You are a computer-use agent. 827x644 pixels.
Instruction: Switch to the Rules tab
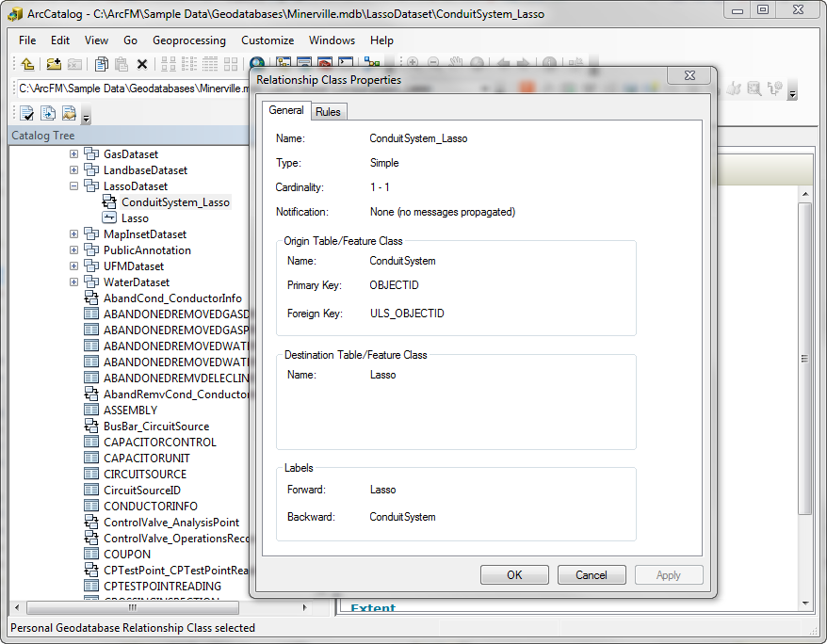tap(328, 112)
